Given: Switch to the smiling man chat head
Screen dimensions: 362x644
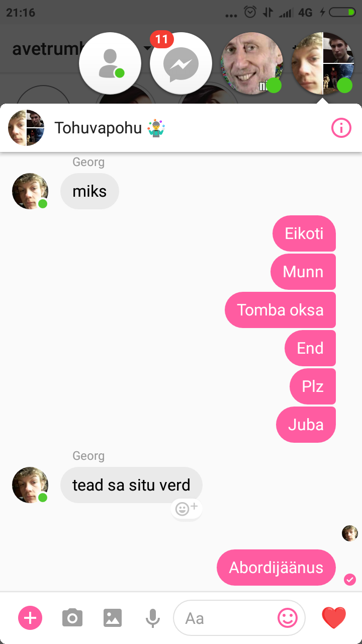Looking at the screenshot, I should [252, 63].
